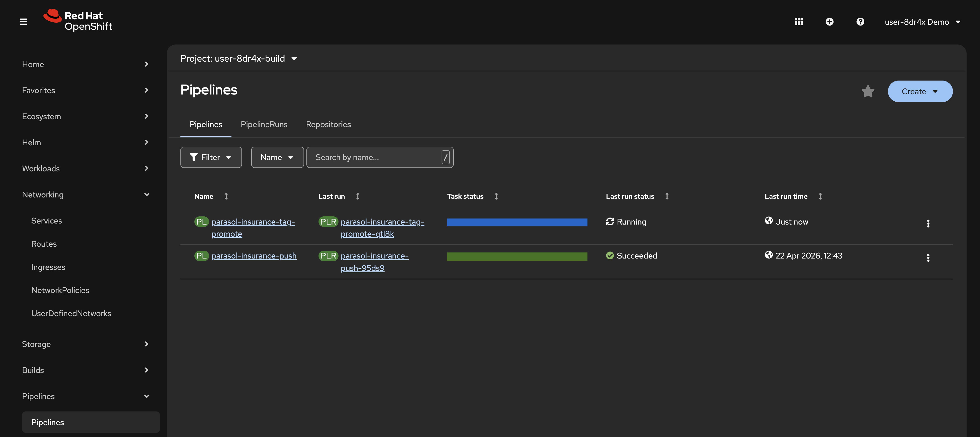
Task: Expand the Project user-8dr4x-build selector
Action: pos(239,58)
